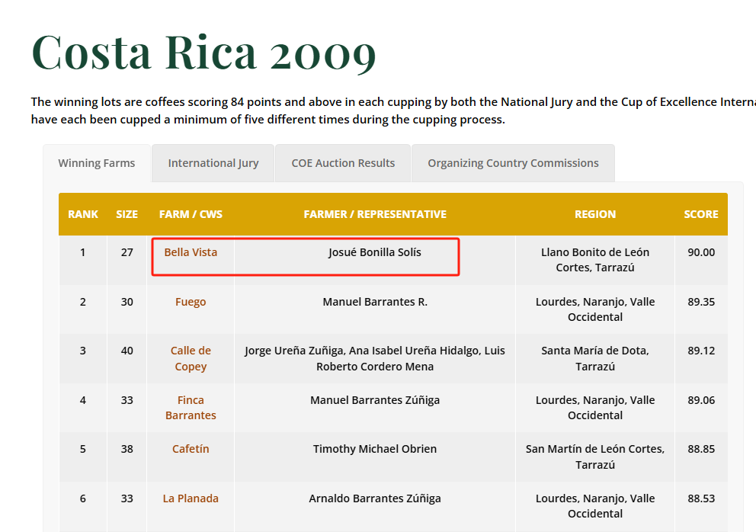756x532 pixels.
Task: Click region Llano Bonito de León Cortes
Action: pyautogui.click(x=595, y=260)
